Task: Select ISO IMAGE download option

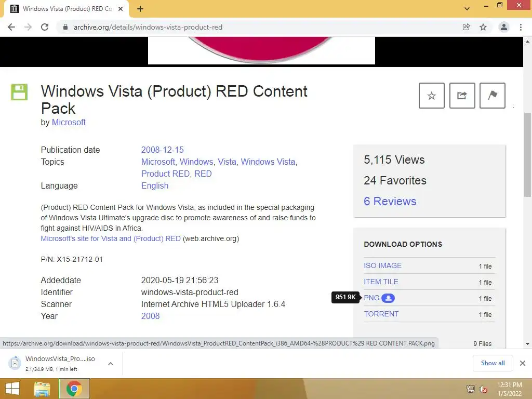Action: click(x=383, y=265)
